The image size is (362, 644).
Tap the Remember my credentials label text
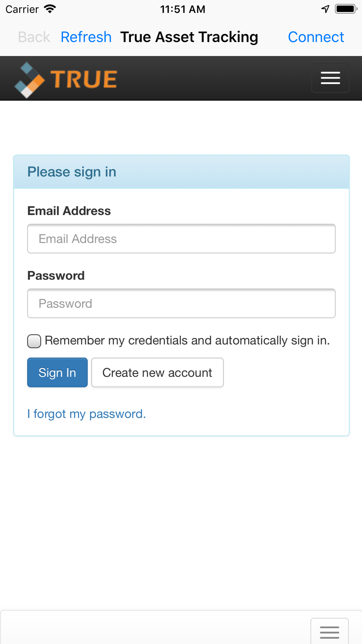point(187,340)
